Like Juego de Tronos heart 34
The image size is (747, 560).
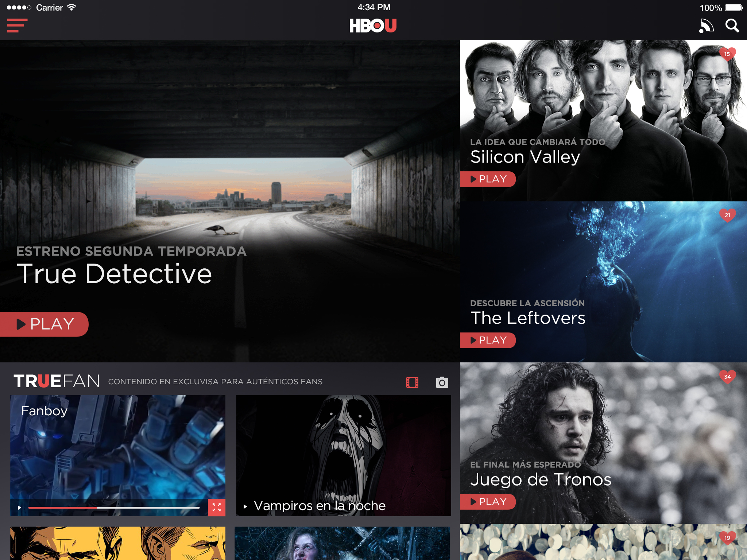tap(727, 377)
